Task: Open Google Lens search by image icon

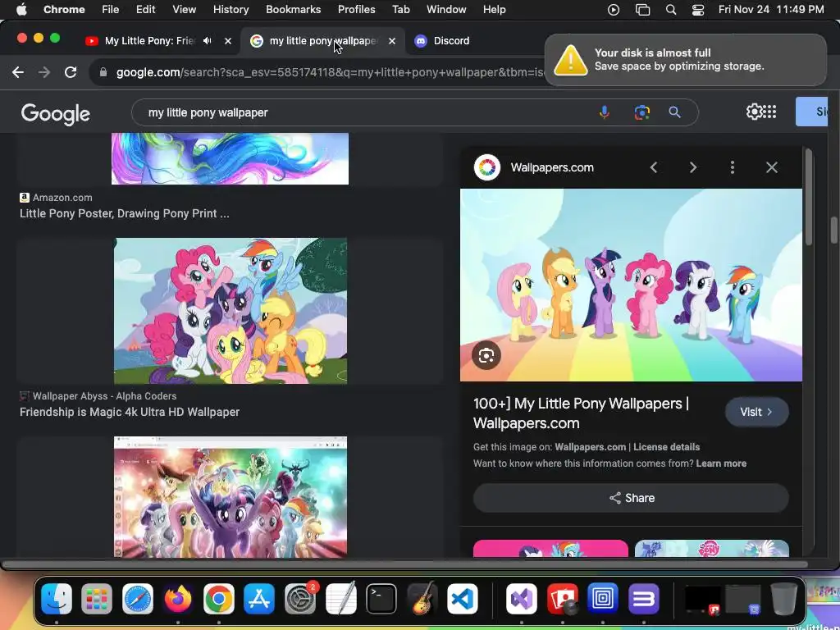Action: [x=641, y=112]
